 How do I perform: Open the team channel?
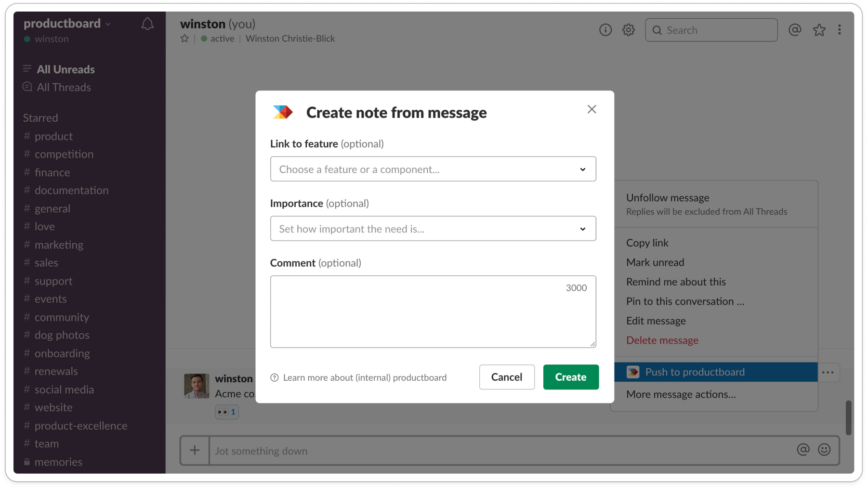tap(41, 443)
